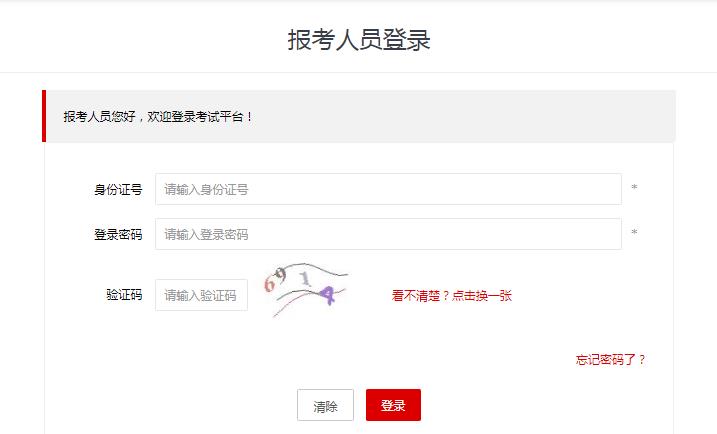Image resolution: width=717 pixels, height=434 pixels.
Task: Click the 验证码 field label
Action: (124, 295)
